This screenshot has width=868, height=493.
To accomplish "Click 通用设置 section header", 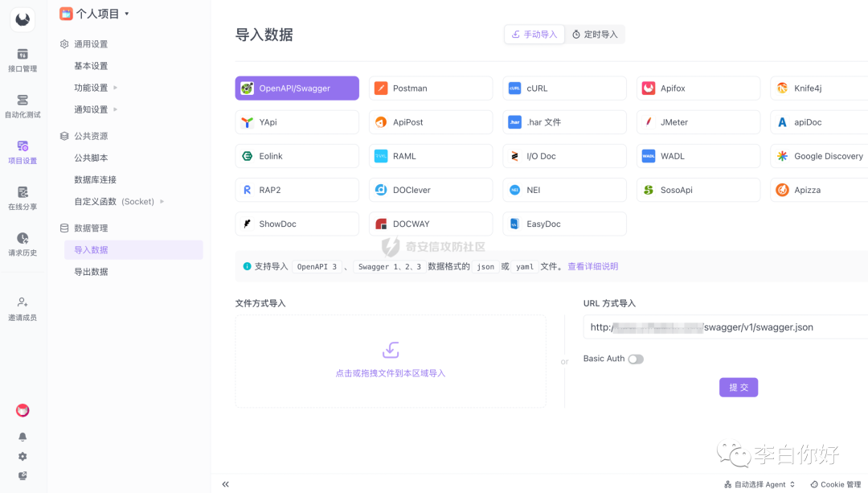I will point(84,43).
